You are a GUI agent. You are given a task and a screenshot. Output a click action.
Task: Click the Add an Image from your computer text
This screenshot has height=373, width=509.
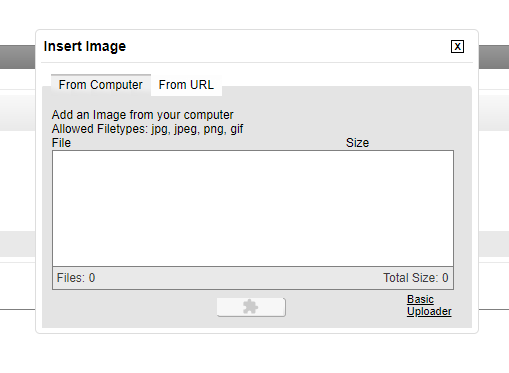click(x=142, y=115)
